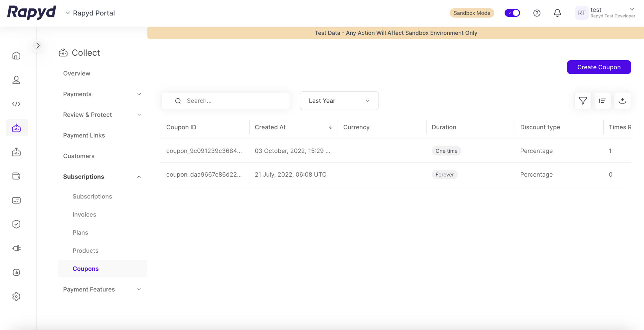Open the Last Year date range dropdown
The width and height of the screenshot is (644, 330).
tap(339, 101)
